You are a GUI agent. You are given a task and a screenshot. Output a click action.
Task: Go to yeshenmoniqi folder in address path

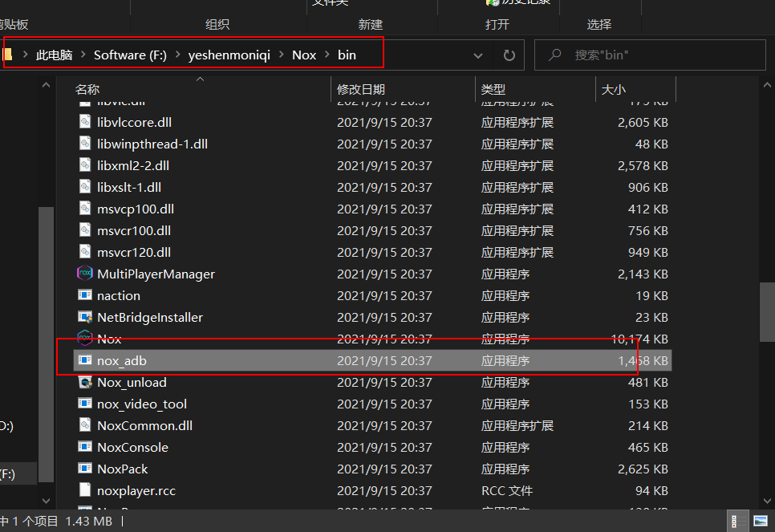click(x=229, y=55)
